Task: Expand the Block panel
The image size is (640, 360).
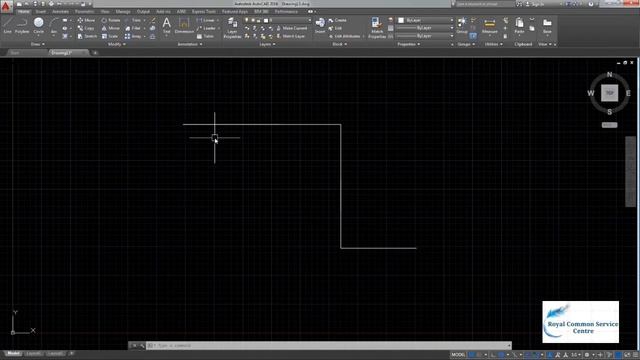Action: tap(340, 44)
